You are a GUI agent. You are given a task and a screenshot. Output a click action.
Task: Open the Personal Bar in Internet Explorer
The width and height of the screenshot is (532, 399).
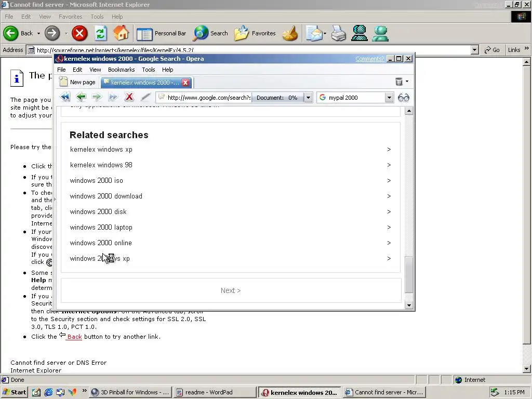pos(162,33)
